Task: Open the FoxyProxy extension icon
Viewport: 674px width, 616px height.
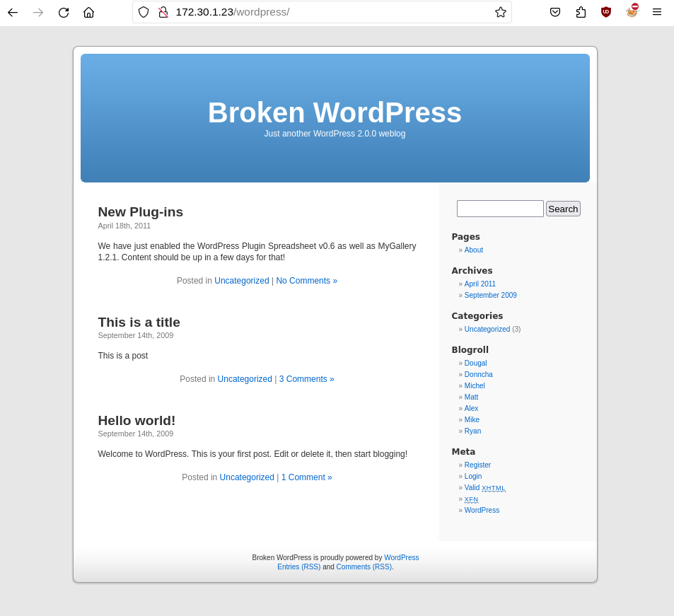Action: tap(631, 12)
